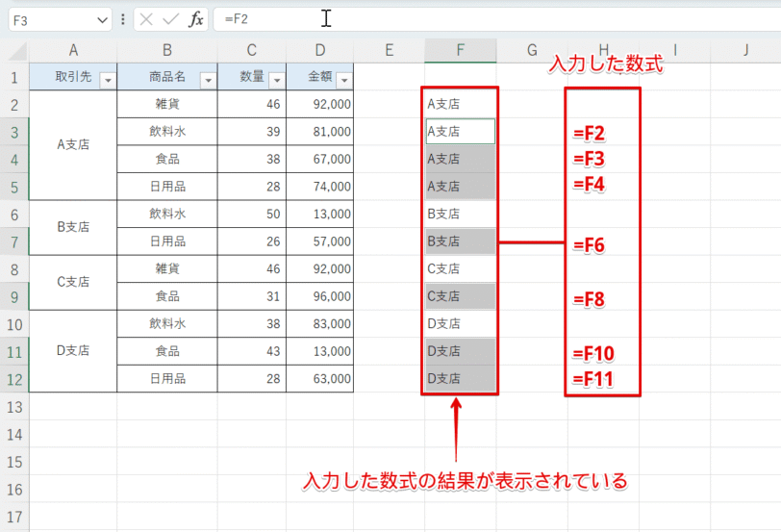Select row 3 header

[x=14, y=132]
